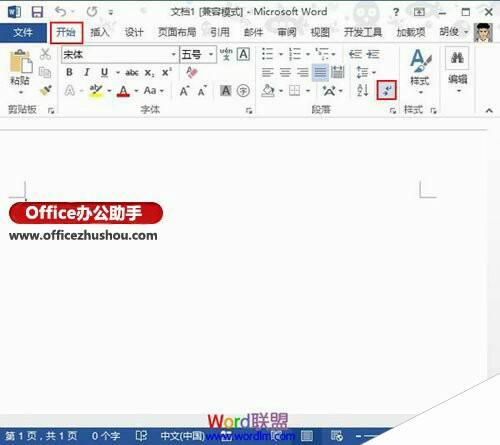
Task: Toggle Superscript formatting
Action: 167,72
